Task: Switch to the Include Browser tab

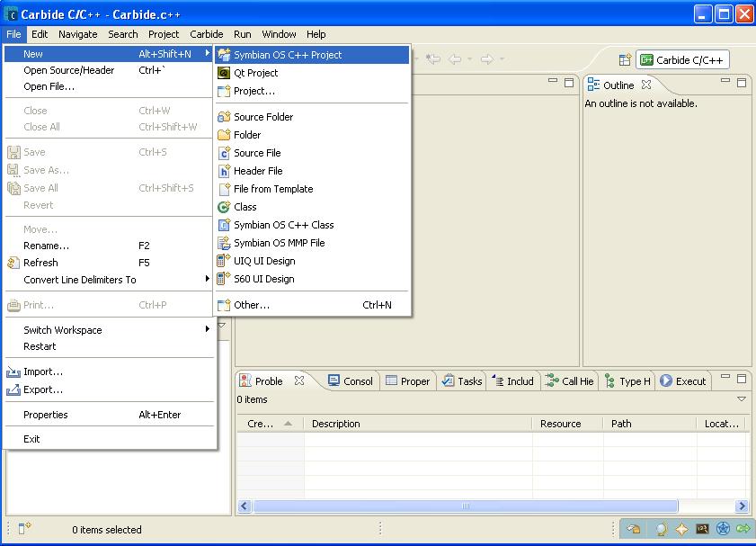Action: [x=513, y=381]
